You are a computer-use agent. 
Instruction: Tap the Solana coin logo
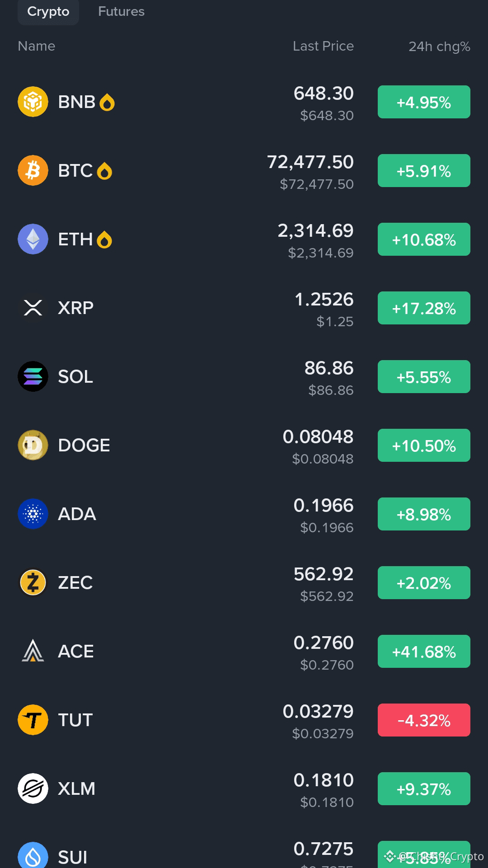[x=33, y=376]
